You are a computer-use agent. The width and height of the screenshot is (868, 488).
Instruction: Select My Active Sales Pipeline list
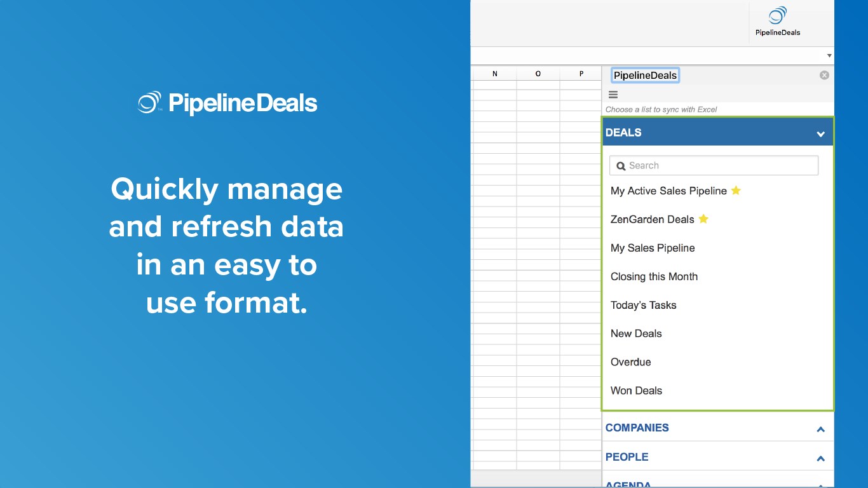(668, 191)
